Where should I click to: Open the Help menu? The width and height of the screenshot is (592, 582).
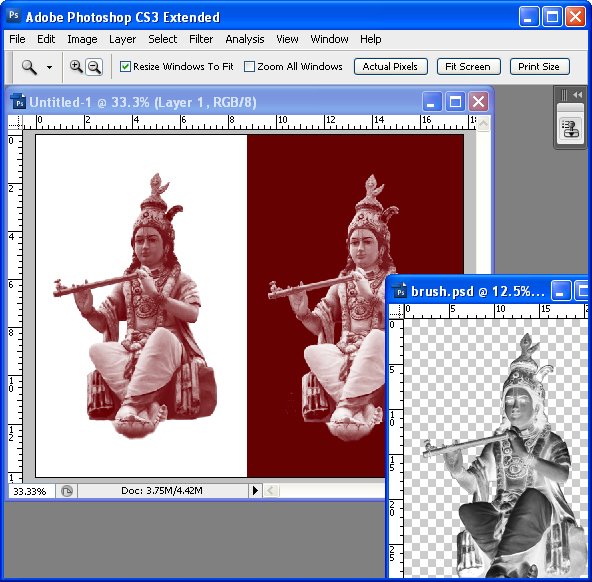point(370,39)
